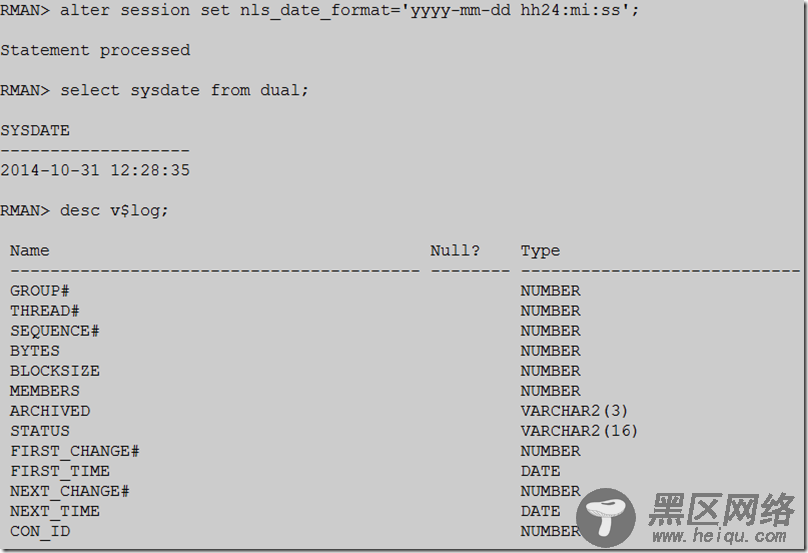Click the 'Statement processed' output text

tap(95, 50)
